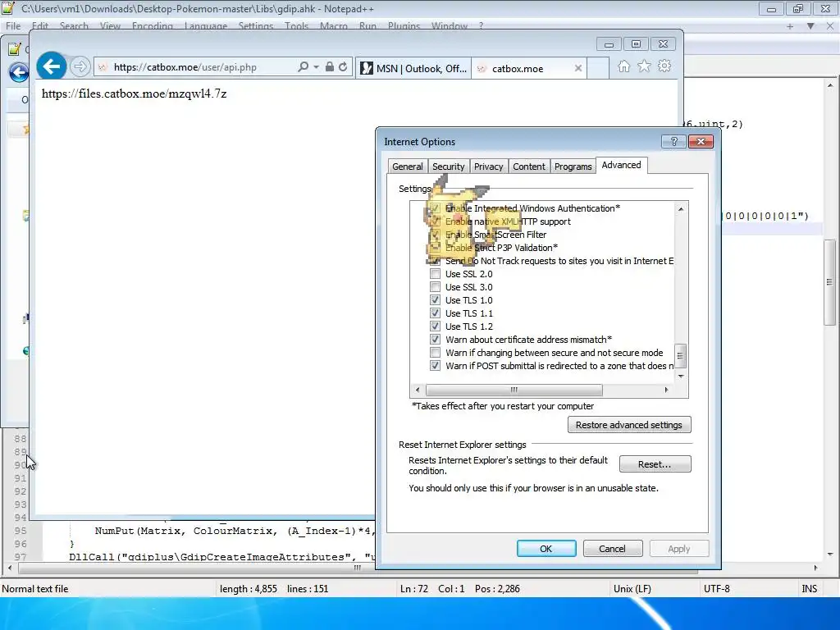Click back arrow of the background IE window
This screenshot has width=840, height=630.
[x=19, y=72]
